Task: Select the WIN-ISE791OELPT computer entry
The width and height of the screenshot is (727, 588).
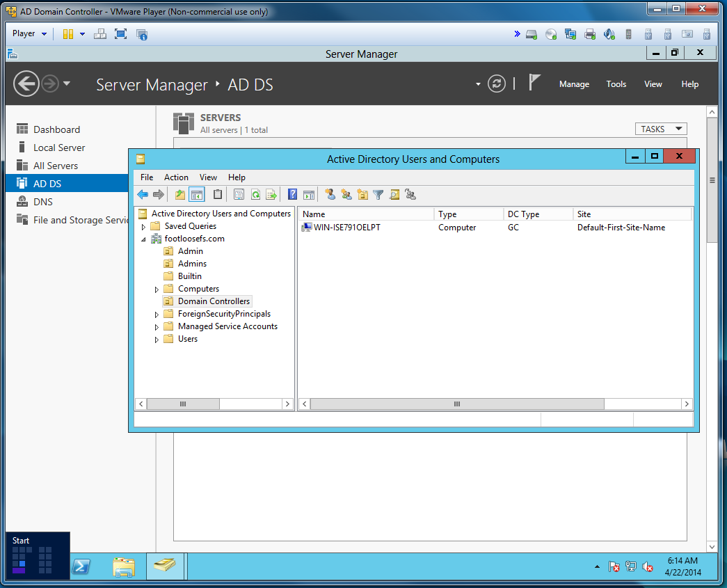Action: coord(347,228)
